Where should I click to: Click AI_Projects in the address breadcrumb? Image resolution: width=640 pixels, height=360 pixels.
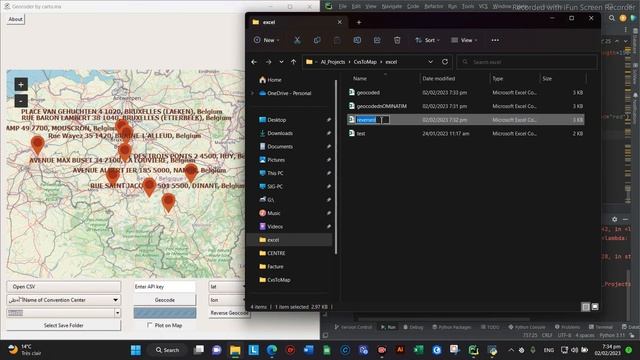coord(333,62)
